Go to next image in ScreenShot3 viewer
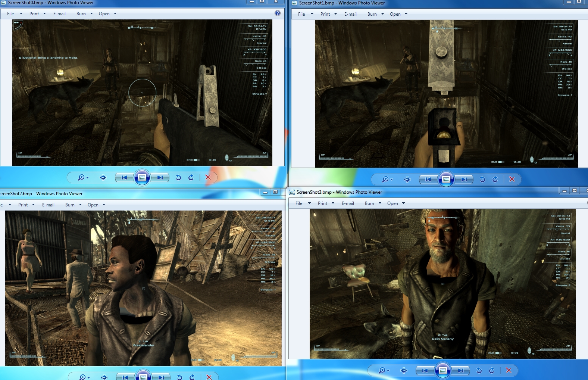The height and width of the screenshot is (380, 588). click(x=461, y=370)
